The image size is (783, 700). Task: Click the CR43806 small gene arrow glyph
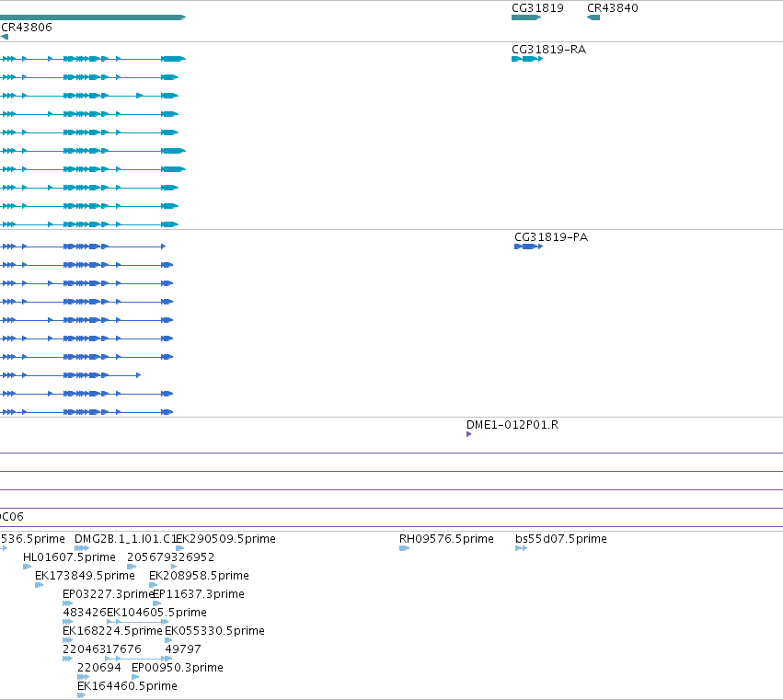[x=5, y=37]
